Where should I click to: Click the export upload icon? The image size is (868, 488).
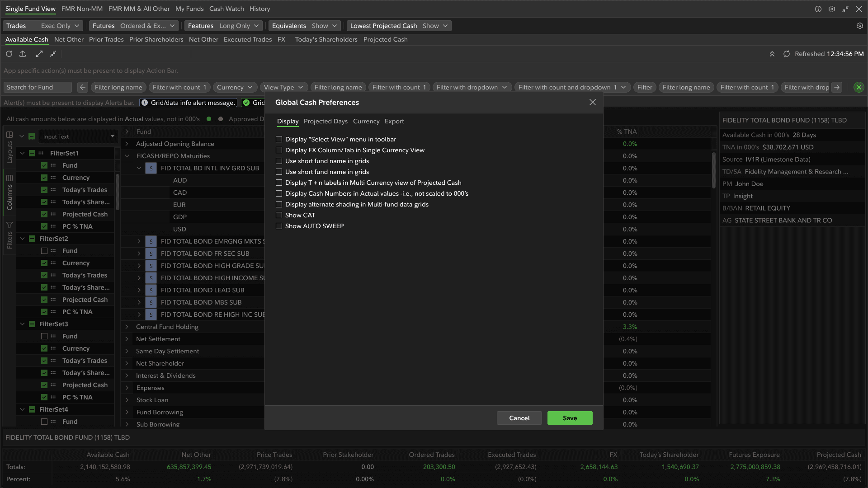[x=23, y=54]
